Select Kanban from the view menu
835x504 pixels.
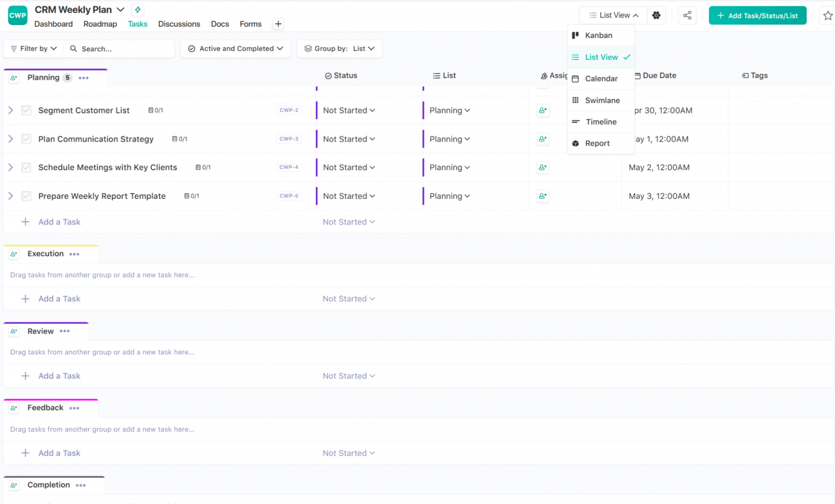pyautogui.click(x=599, y=35)
